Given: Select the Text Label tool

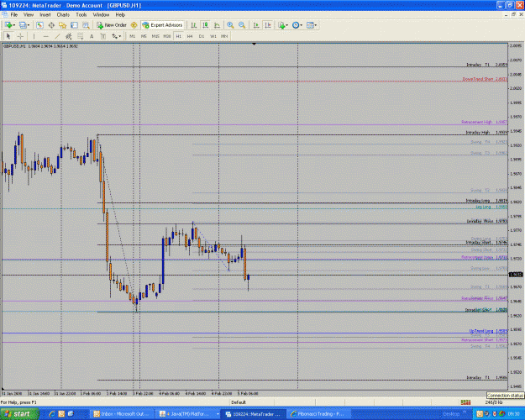Looking at the screenshot, I should click(x=103, y=36).
